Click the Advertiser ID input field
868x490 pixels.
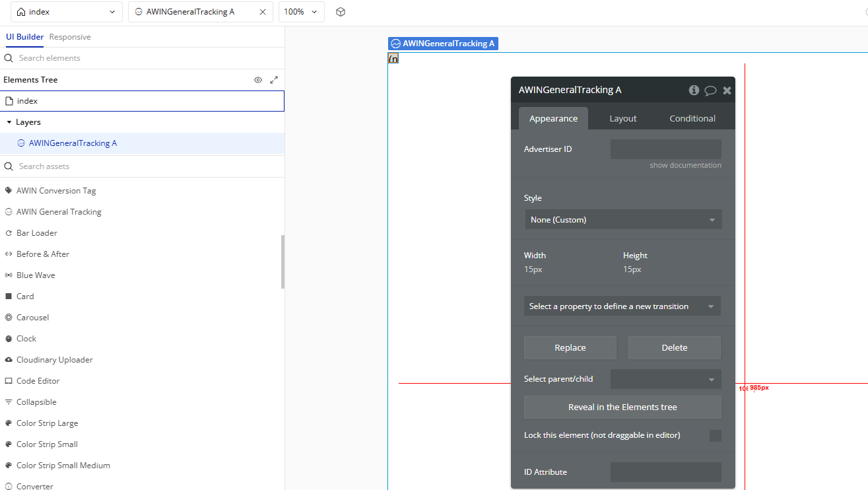[665, 149]
